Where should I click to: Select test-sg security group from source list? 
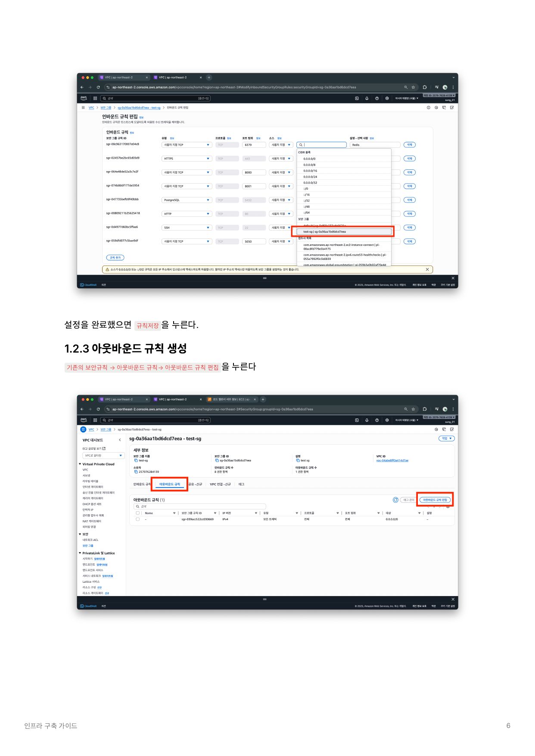tap(343, 232)
